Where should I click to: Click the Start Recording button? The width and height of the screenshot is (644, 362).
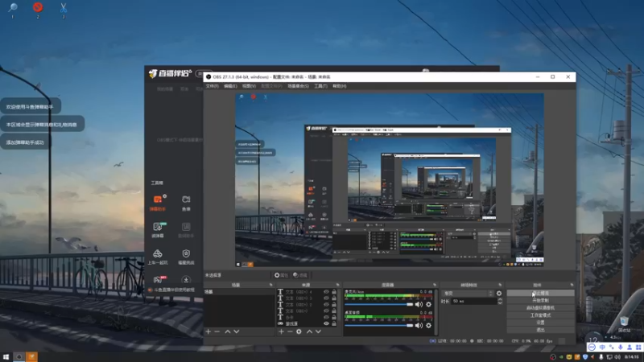point(540,301)
